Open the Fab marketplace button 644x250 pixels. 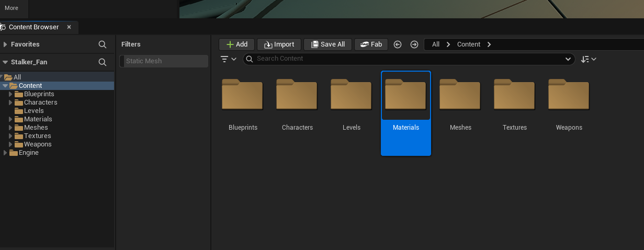coord(371,44)
